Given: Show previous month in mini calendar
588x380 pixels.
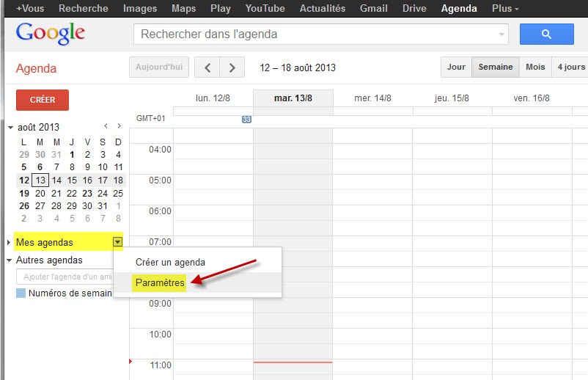Looking at the screenshot, I should pos(106,126).
